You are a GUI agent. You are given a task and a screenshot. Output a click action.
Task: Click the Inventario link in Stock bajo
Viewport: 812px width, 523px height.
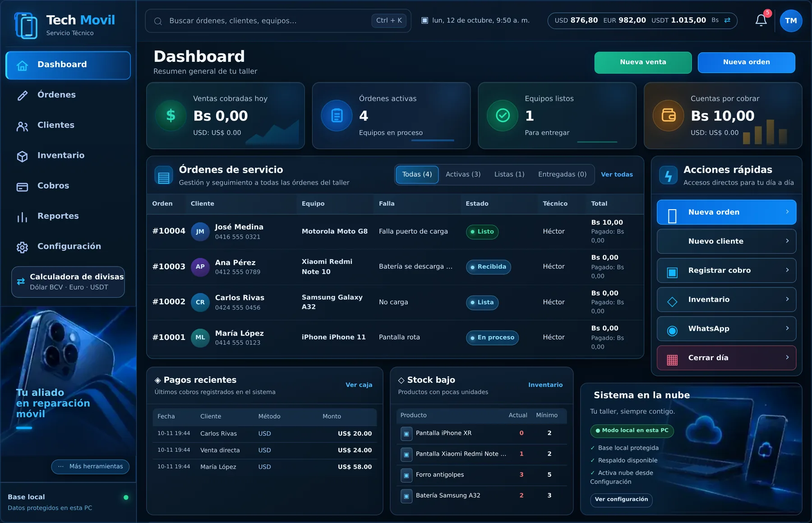[545, 385]
